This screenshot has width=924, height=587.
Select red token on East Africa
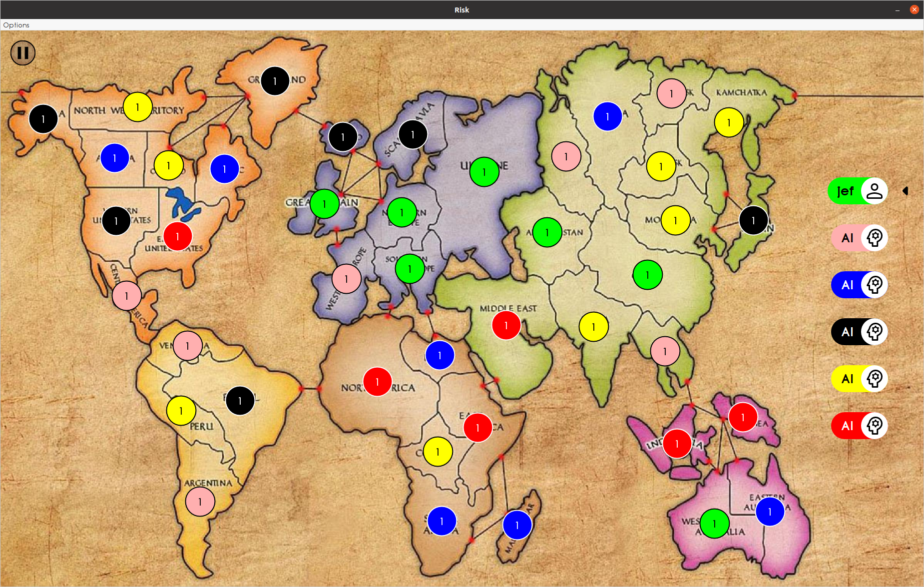coord(477,428)
